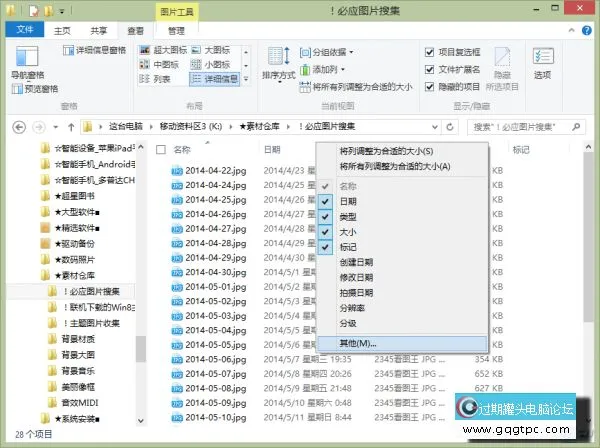Go back with the back arrow
The width and height of the screenshot is (600, 448).
click(19, 127)
